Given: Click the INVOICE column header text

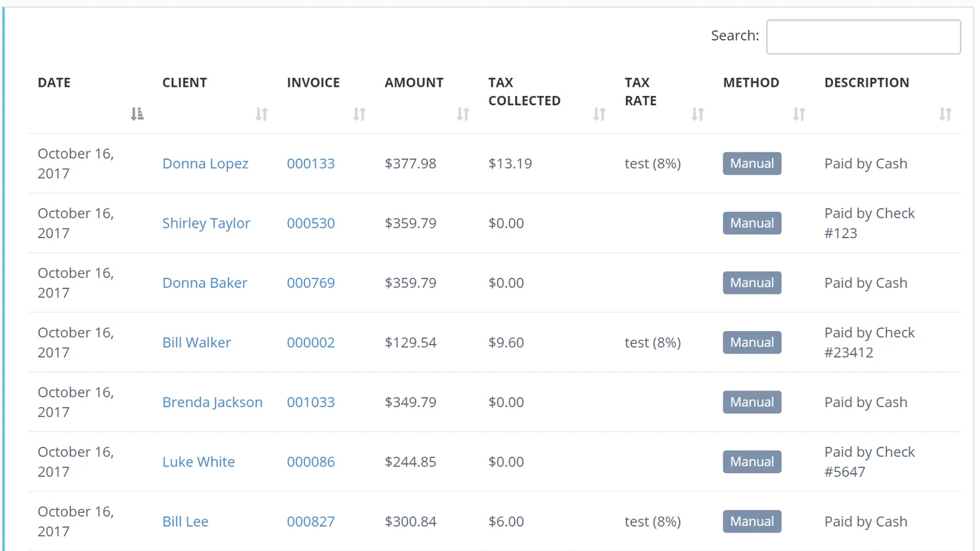Looking at the screenshot, I should point(314,83).
